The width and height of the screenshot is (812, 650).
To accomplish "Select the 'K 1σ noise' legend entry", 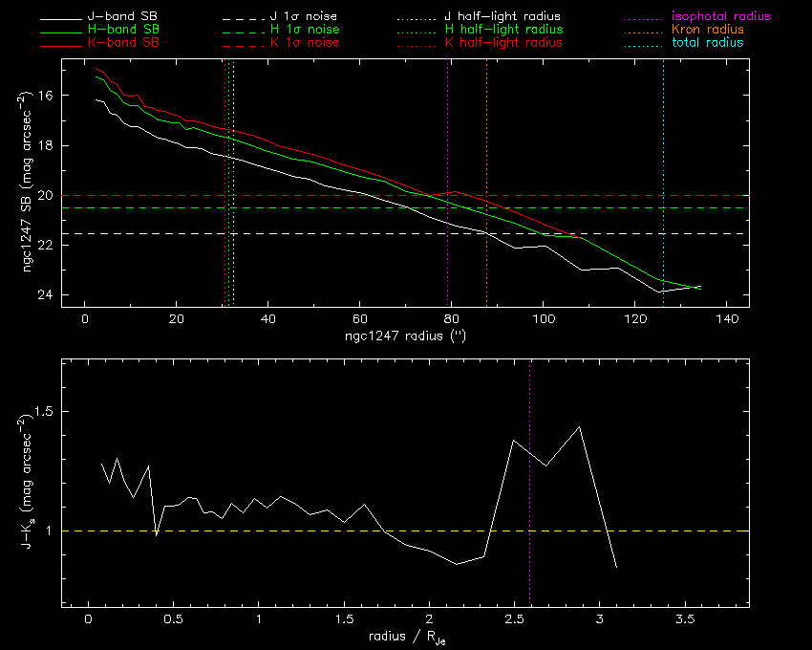I will pyautogui.click(x=305, y=42).
